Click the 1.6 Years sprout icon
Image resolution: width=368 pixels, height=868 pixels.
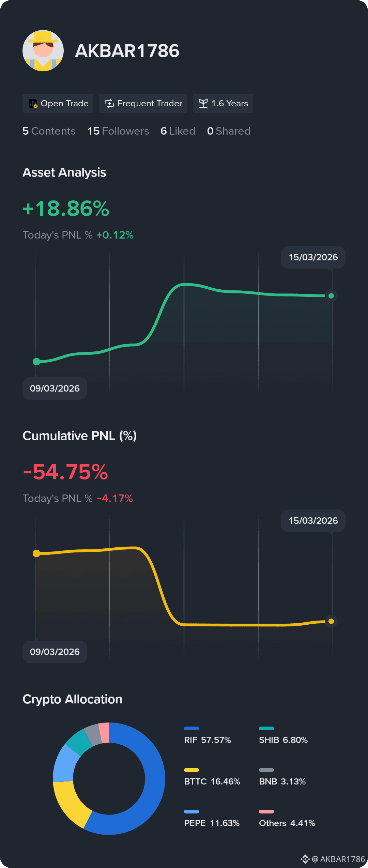203,103
